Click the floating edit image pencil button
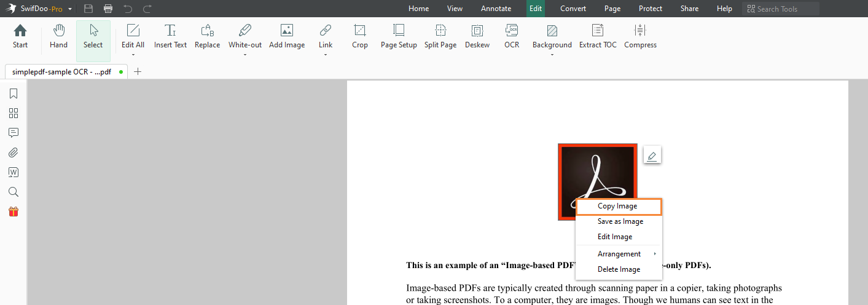 click(652, 156)
